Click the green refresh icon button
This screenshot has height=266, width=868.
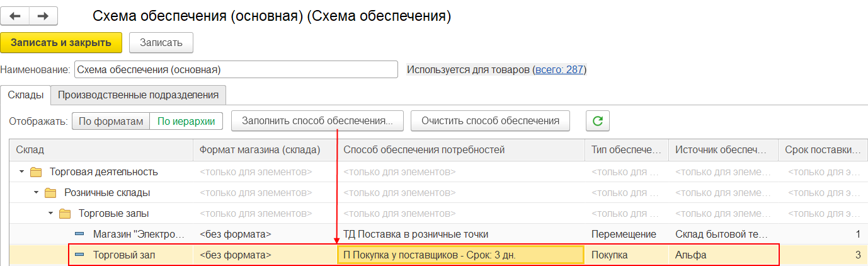pyautogui.click(x=597, y=120)
